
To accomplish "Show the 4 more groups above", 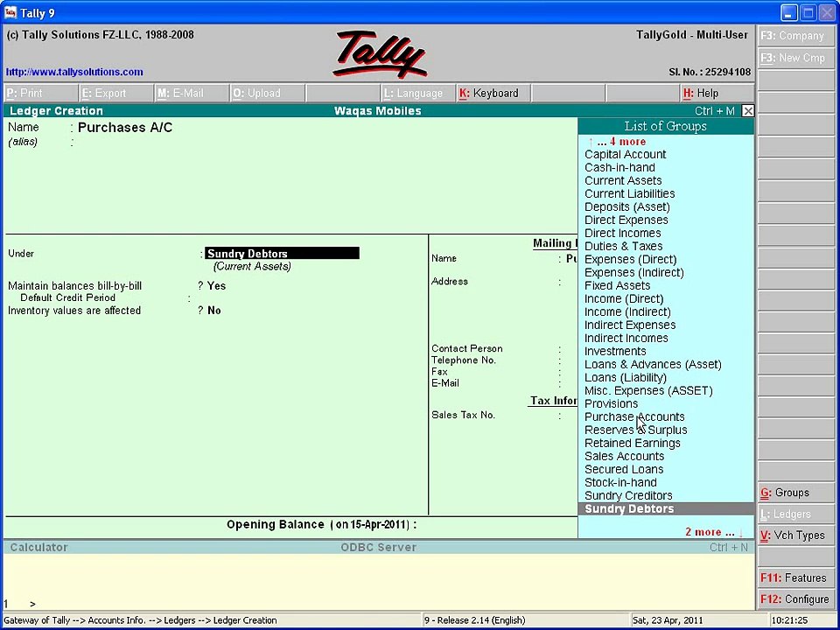I will coord(617,142).
